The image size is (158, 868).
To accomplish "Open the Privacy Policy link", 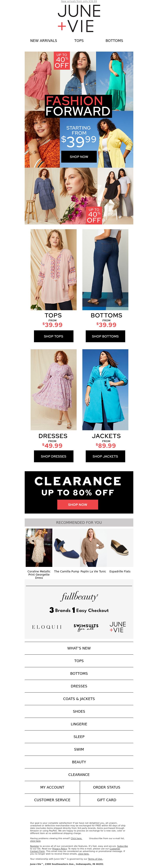I will click(60, 848).
